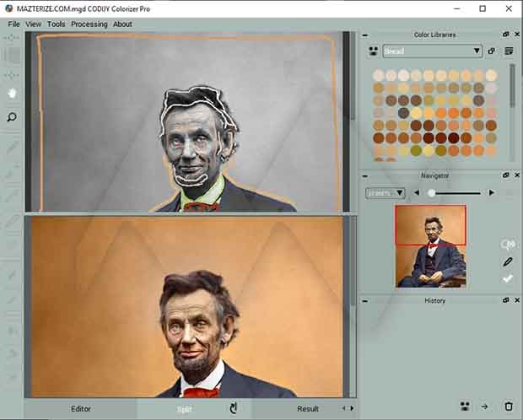Maximize the Colorizer Pro window
The image size is (523, 420).
[483, 8]
